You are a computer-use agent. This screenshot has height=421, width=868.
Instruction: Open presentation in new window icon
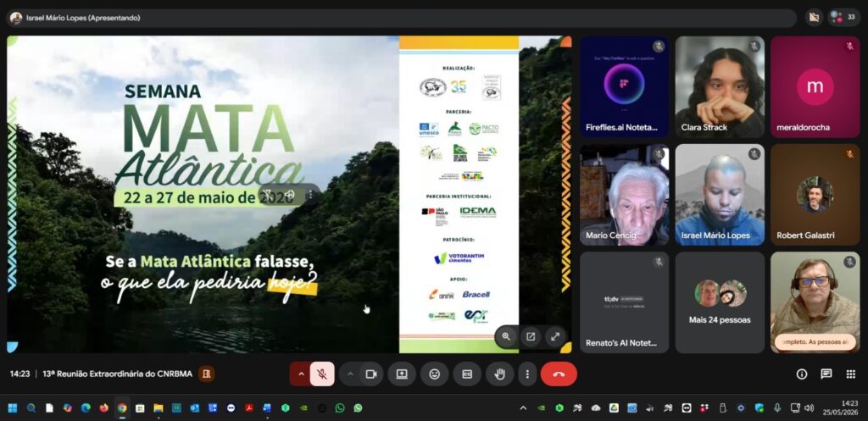click(531, 336)
